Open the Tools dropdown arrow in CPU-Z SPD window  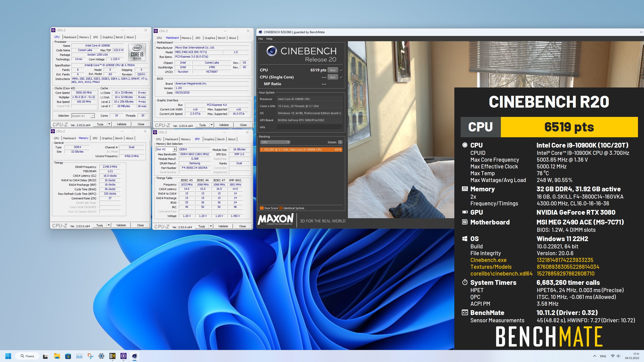[211, 226]
